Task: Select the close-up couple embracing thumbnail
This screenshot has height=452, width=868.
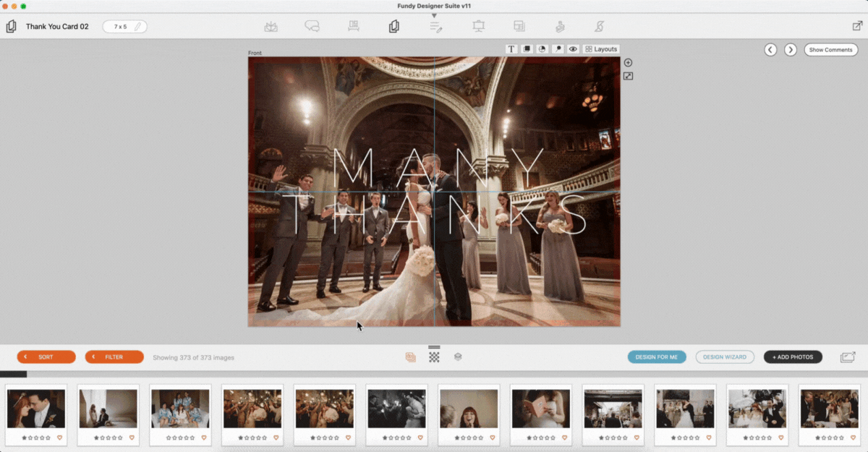Action: [x=36, y=409]
